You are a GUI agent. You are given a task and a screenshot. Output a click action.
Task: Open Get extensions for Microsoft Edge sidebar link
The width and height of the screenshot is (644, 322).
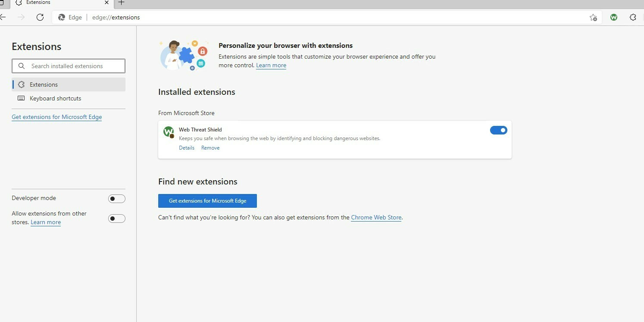click(57, 117)
